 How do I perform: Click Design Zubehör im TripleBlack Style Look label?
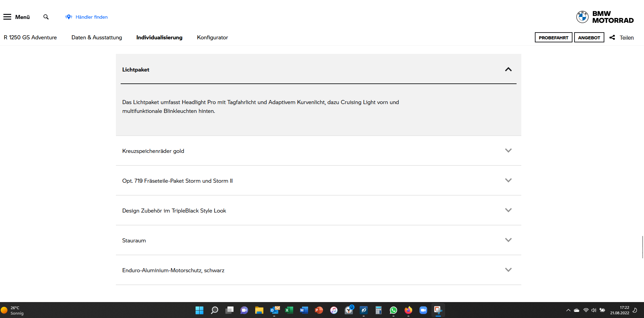click(174, 211)
